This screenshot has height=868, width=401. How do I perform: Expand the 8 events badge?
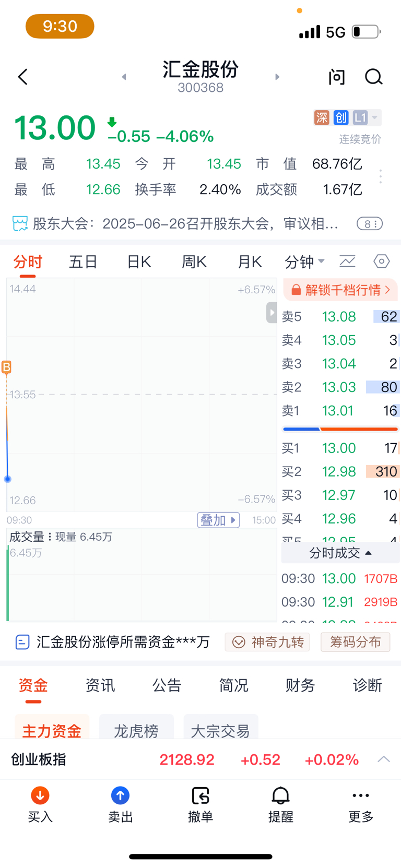tap(370, 224)
